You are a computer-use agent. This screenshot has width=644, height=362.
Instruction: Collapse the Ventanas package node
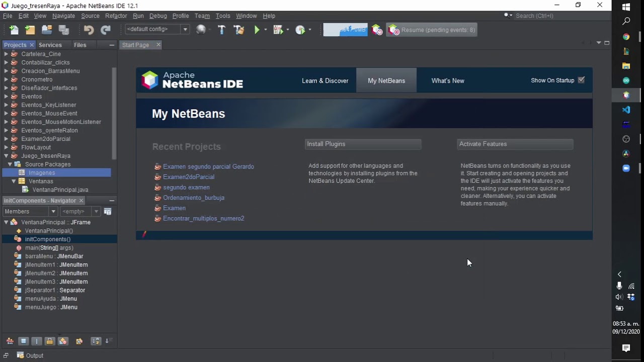(14, 181)
